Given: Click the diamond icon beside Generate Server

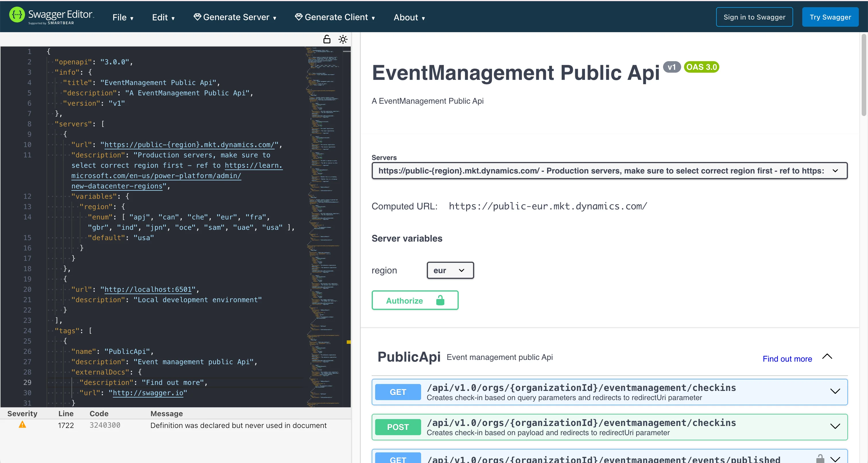Looking at the screenshot, I should tap(197, 17).
